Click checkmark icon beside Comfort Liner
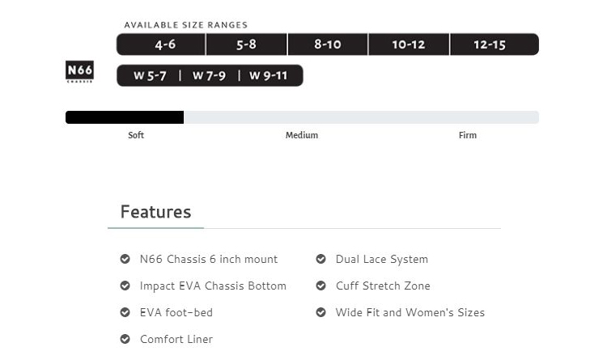 125,339
